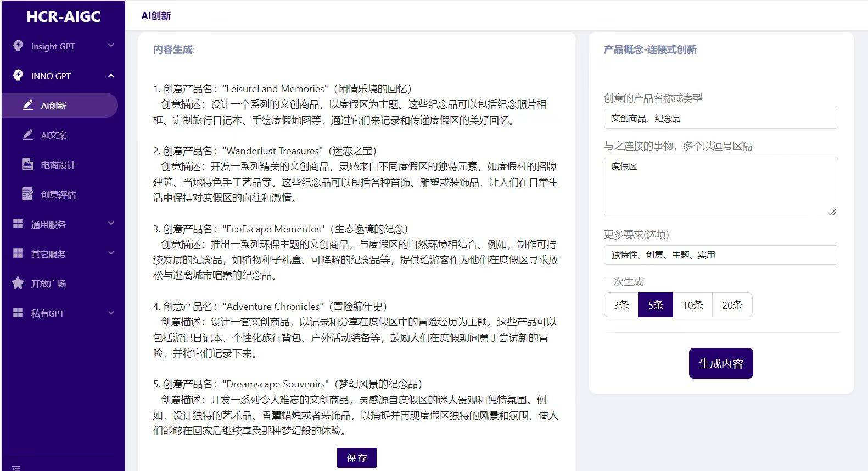This screenshot has height=471, width=868.
Task: Select the 10条 generation option
Action: [x=692, y=305]
